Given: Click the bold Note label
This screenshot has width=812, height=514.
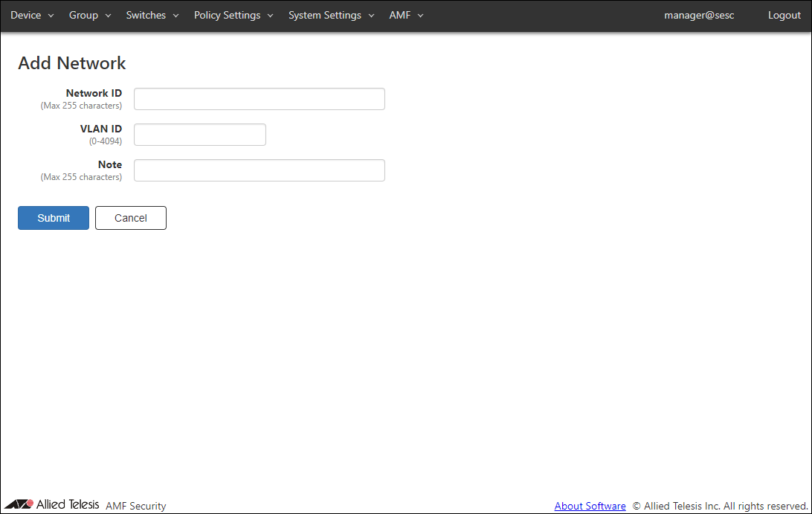Looking at the screenshot, I should click(x=110, y=164).
